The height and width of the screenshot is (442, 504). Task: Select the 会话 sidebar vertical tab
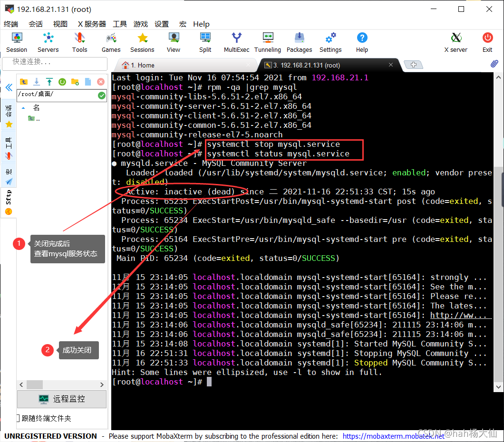click(x=9, y=115)
